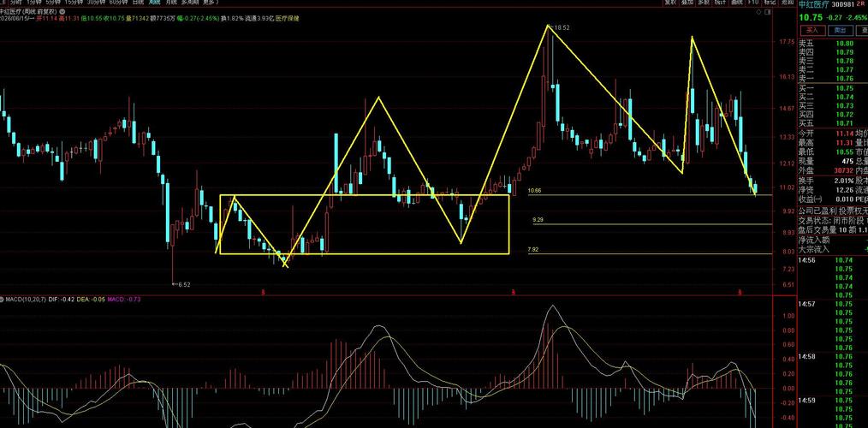Image resolution: width=868 pixels, height=428 pixels.
Task: Open the 多周期 multi-period view
Action: [x=190, y=3]
